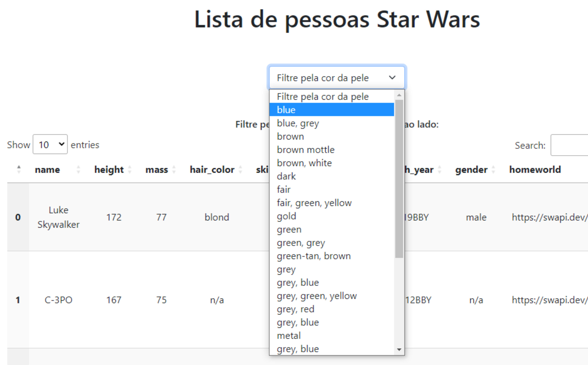Select 'brown mottle' in the dropdown
The image size is (588, 365).
332,150
